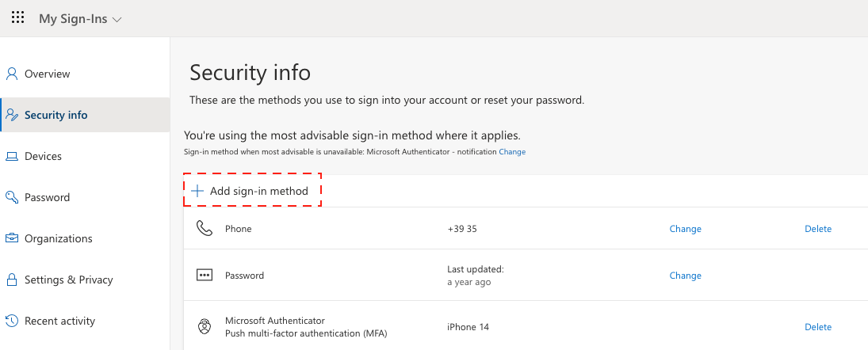This screenshot has height=350, width=868.
Task: Click the Settings & Privacy lock icon
Action: click(12, 280)
